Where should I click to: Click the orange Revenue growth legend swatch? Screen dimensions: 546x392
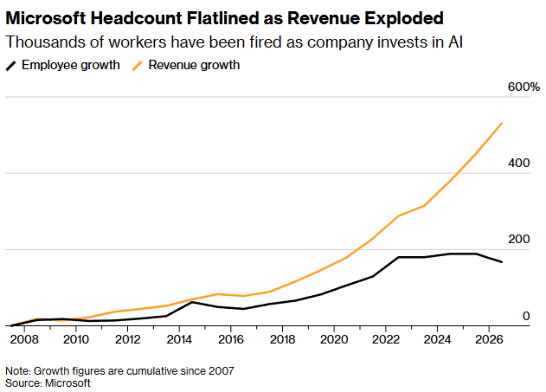[138, 66]
